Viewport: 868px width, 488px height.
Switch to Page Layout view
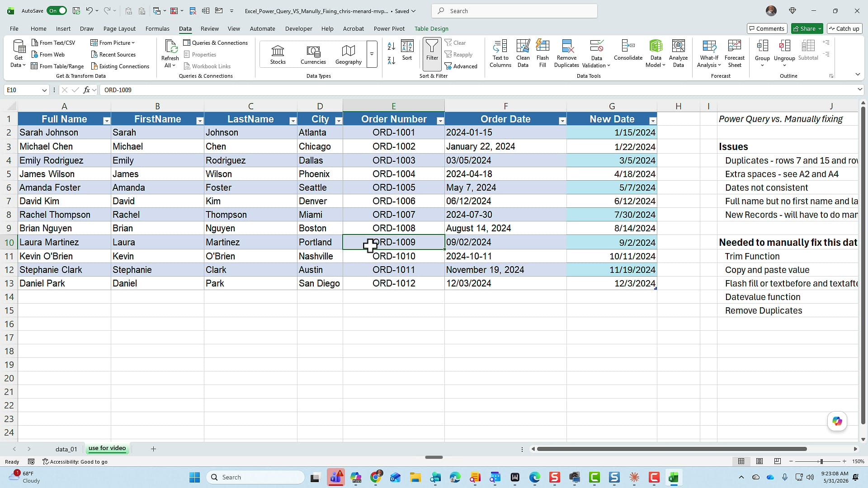coord(759,461)
